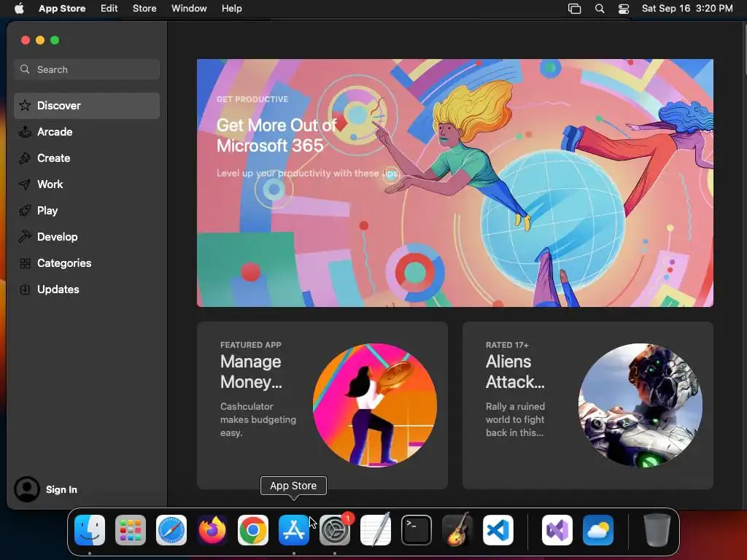The width and height of the screenshot is (747, 560).
Task: Launch Firefox from the Dock
Action: (x=212, y=530)
